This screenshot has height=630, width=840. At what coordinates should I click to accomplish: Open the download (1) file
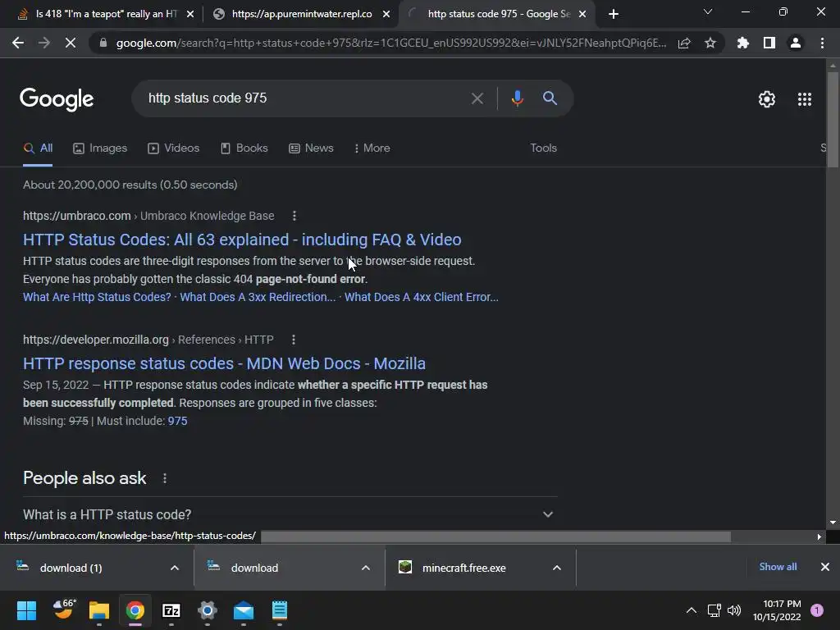(71, 568)
